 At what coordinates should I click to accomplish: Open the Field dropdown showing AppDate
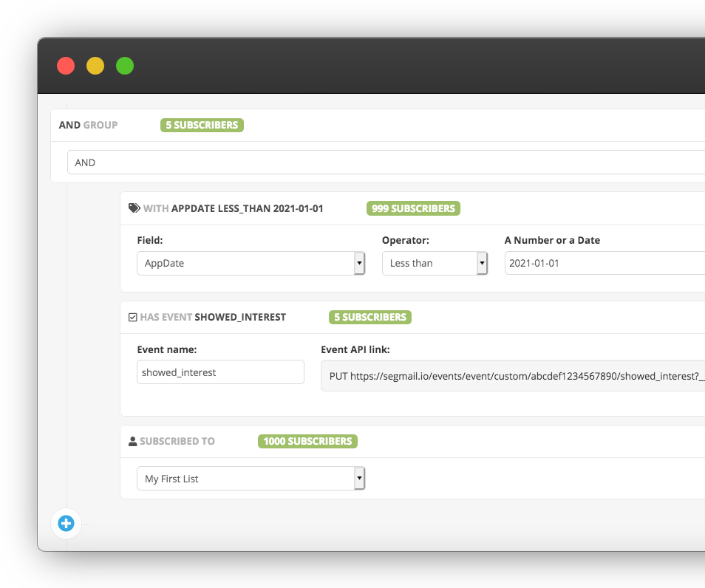pyautogui.click(x=251, y=263)
